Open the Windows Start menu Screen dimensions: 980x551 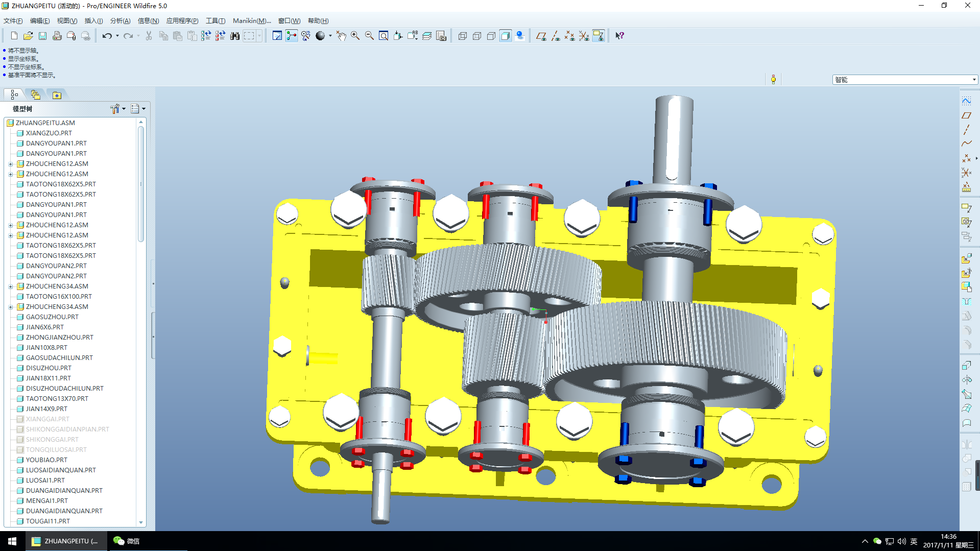click(x=12, y=541)
